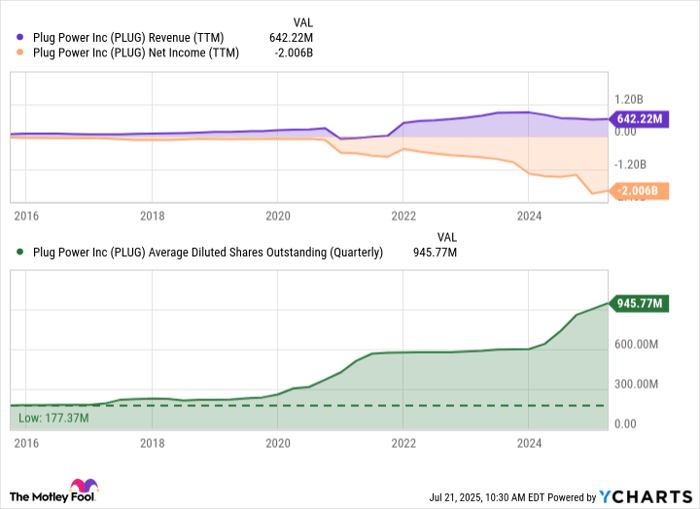Click the 600.00M y-axis label

click(636, 344)
